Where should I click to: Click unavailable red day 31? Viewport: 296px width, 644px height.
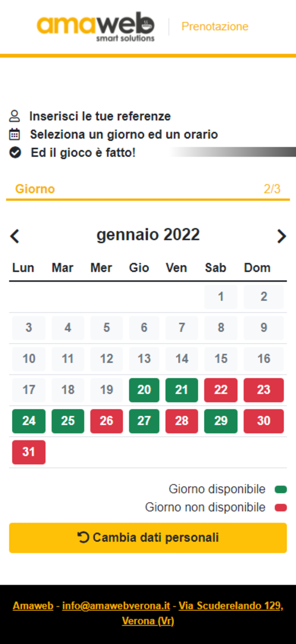pos(29,452)
